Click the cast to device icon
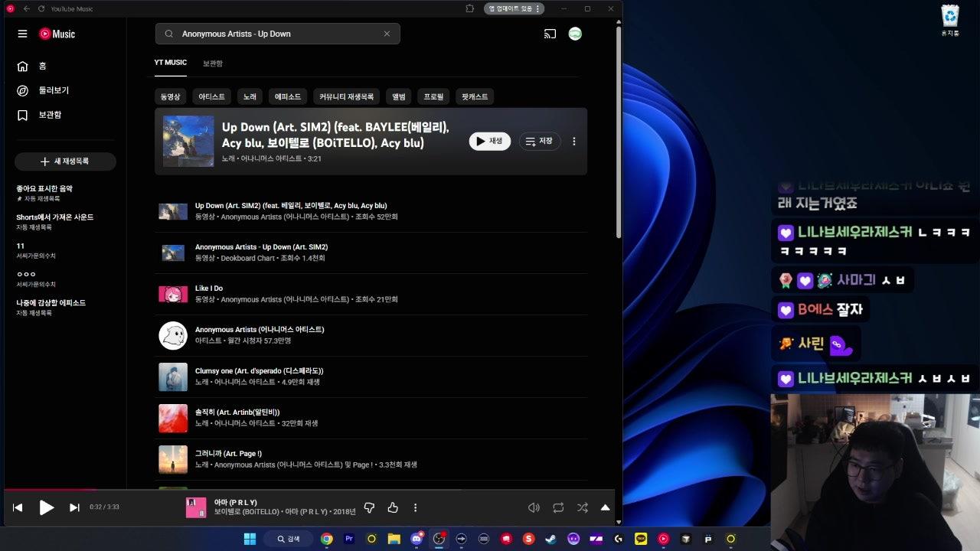This screenshot has width=980, height=551. click(x=550, y=34)
